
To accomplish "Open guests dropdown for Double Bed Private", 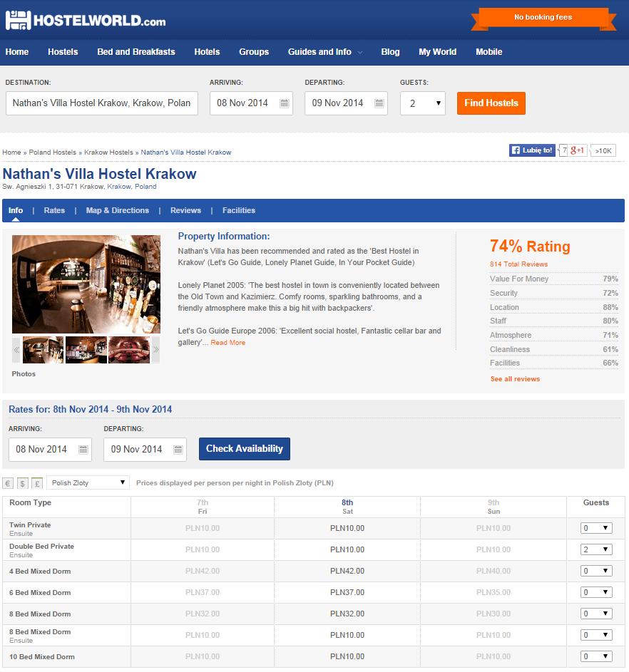I will click(x=596, y=549).
